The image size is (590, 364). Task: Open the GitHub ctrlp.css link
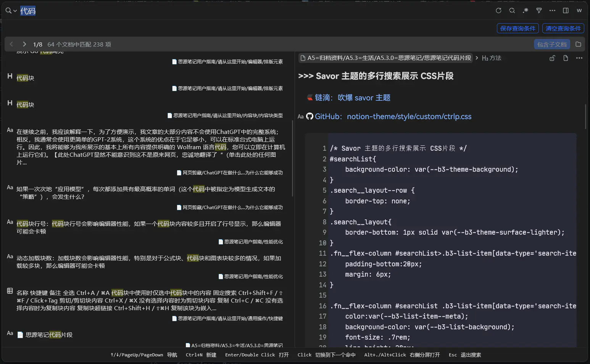pos(409,116)
